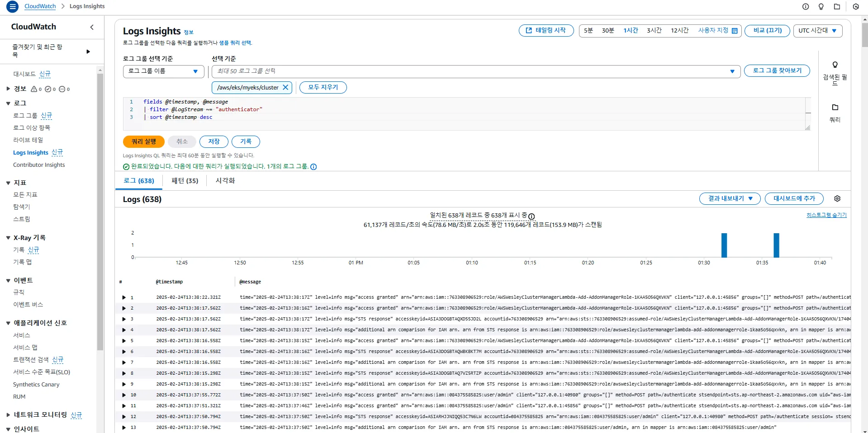
Task: Collapse the Logs section in sidebar
Action: tap(8, 104)
